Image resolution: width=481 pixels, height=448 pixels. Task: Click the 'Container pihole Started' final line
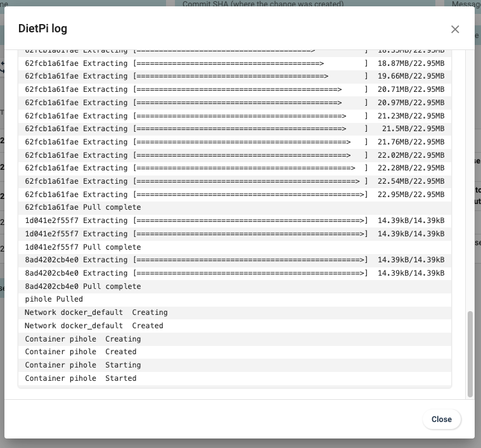[x=80, y=378]
